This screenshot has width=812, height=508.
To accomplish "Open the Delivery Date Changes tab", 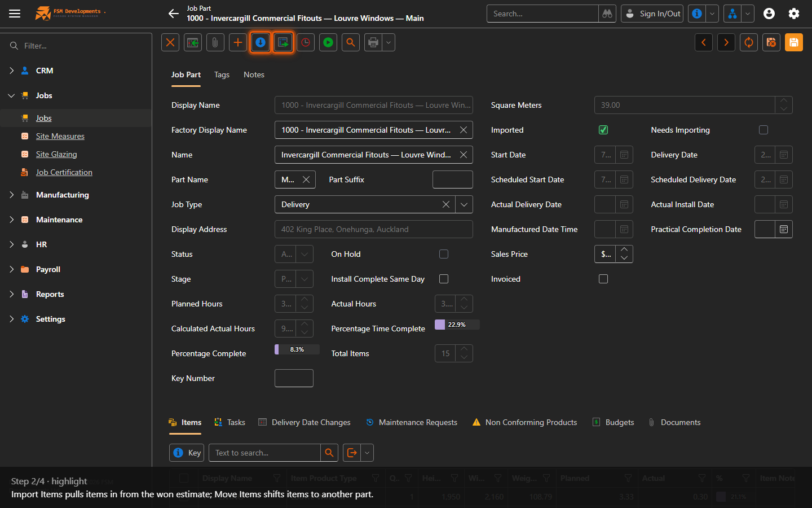I will coord(304,422).
